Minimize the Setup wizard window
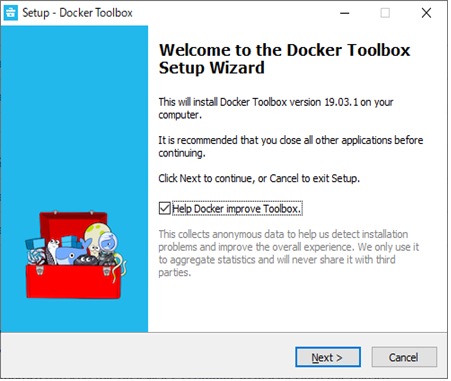 [x=345, y=13]
